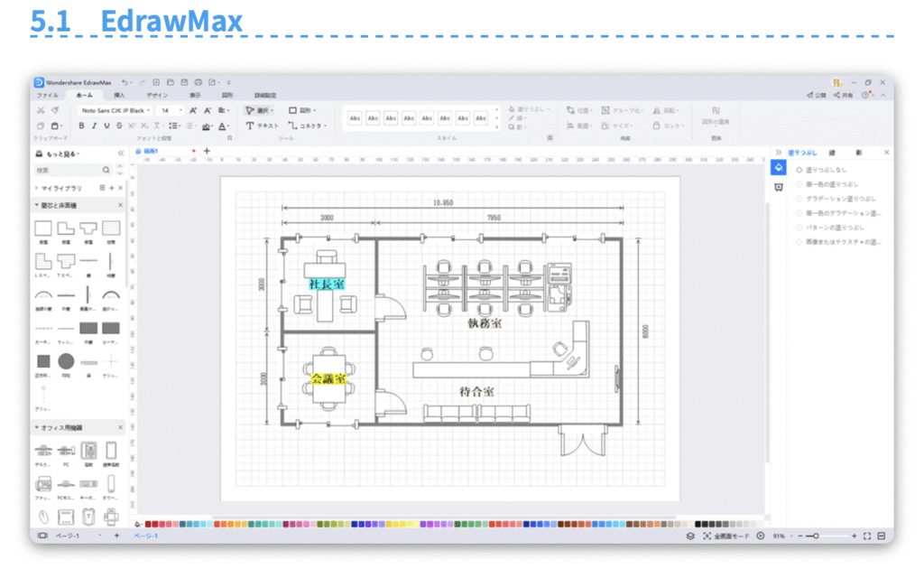Screen dimensions: 924x578
Task: Toggle Underline formatting
Action: (106, 126)
